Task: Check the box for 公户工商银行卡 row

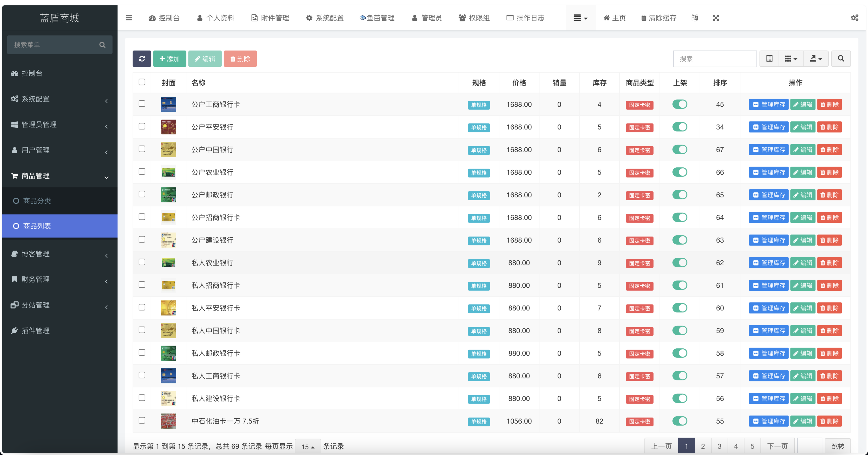Action: click(142, 104)
